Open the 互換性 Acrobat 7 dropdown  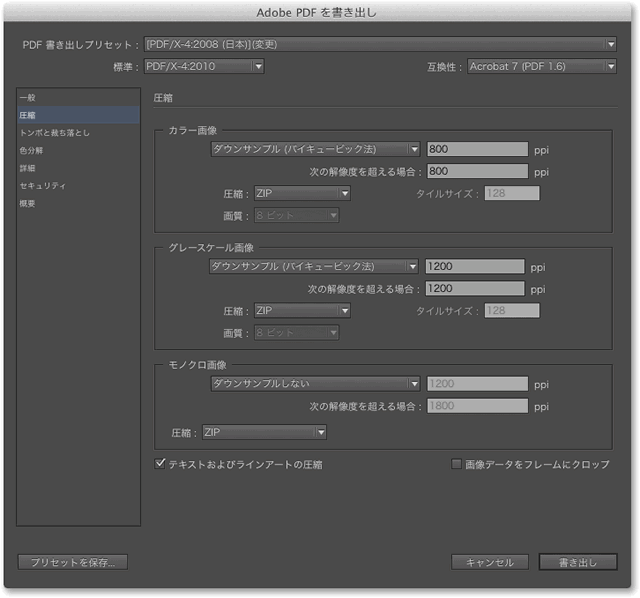tap(541, 67)
